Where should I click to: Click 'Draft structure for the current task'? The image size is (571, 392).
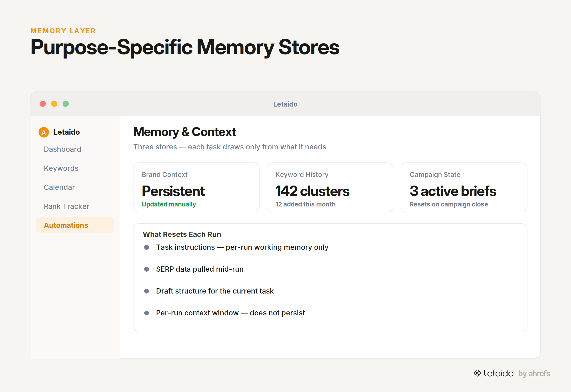[x=215, y=291]
